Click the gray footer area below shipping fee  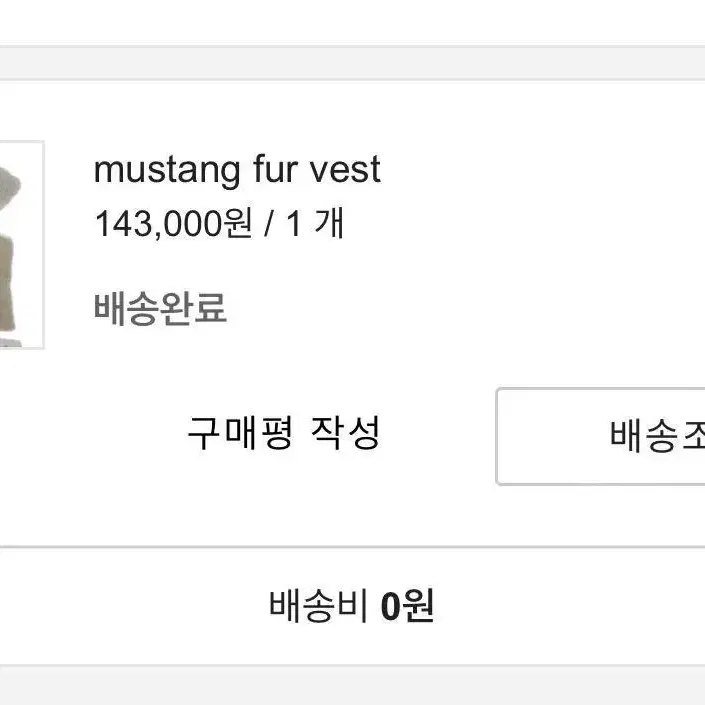click(352, 685)
